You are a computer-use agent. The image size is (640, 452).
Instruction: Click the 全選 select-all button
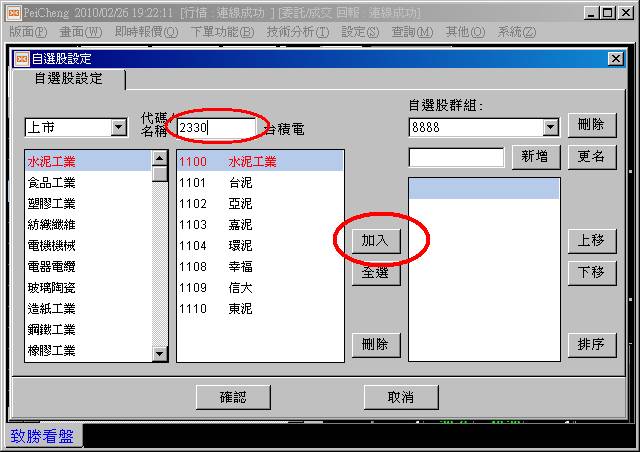376,272
